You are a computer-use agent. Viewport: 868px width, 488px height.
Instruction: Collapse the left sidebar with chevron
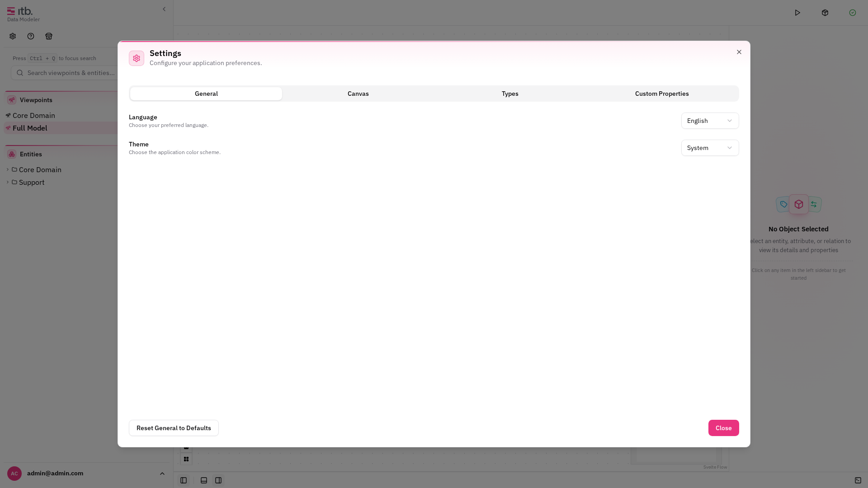click(x=164, y=9)
